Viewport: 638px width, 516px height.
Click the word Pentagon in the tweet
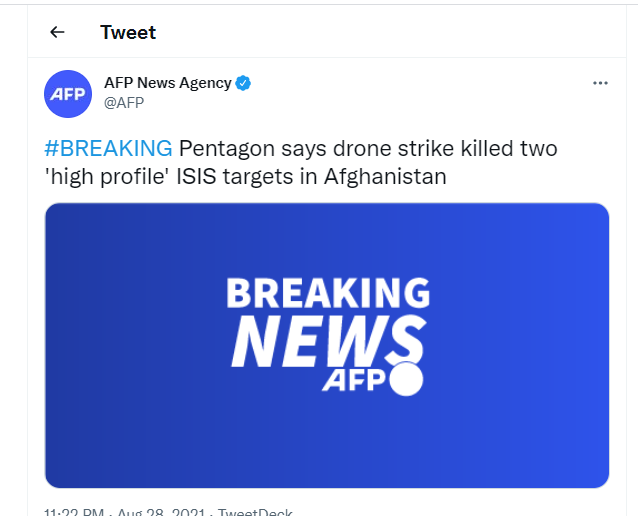click(227, 149)
